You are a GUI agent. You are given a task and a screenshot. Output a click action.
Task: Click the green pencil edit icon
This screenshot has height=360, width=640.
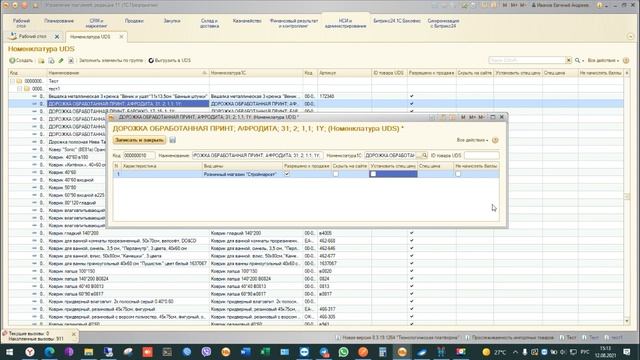click(61, 60)
